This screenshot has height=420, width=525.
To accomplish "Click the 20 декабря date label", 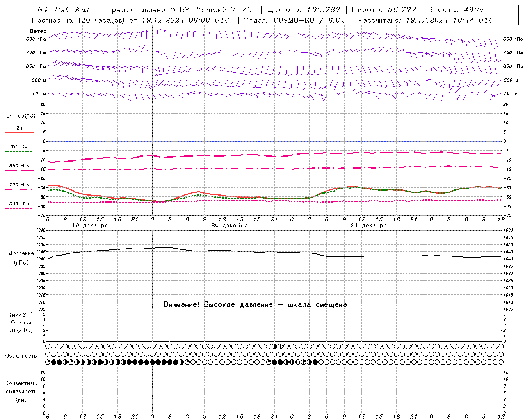I will point(229,225).
